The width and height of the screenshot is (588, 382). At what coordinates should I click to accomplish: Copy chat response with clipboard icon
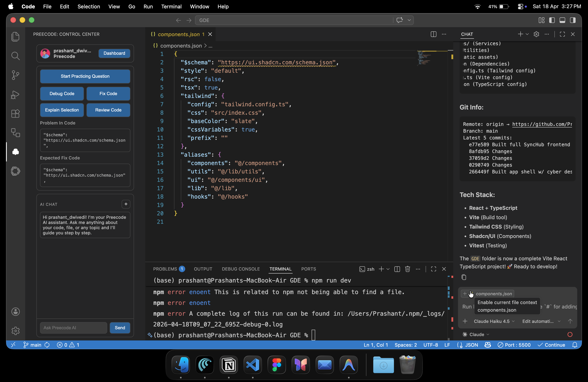tap(464, 277)
